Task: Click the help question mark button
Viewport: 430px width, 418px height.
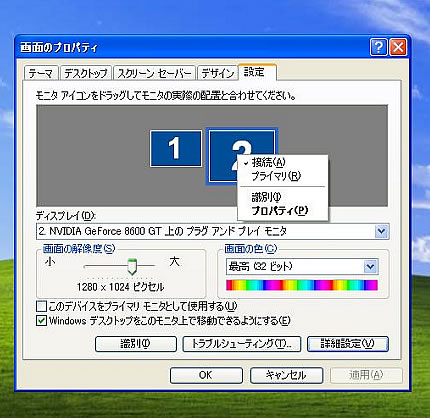Action: [379, 47]
